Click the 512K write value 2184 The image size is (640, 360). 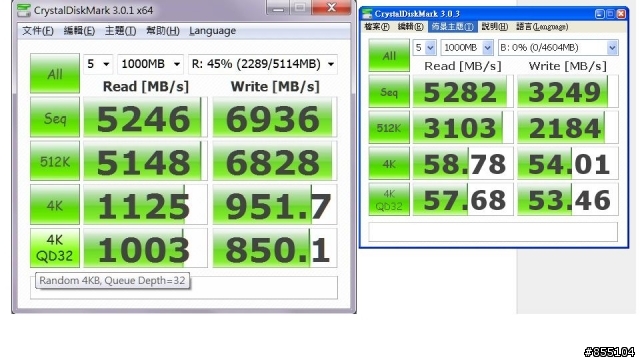(567, 127)
